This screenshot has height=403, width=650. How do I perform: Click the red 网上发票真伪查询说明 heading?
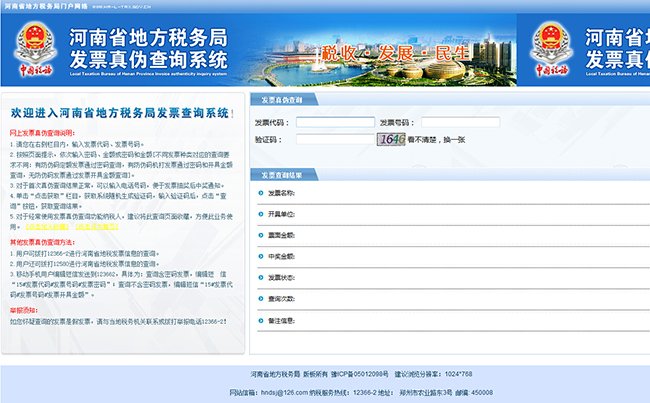42,133
